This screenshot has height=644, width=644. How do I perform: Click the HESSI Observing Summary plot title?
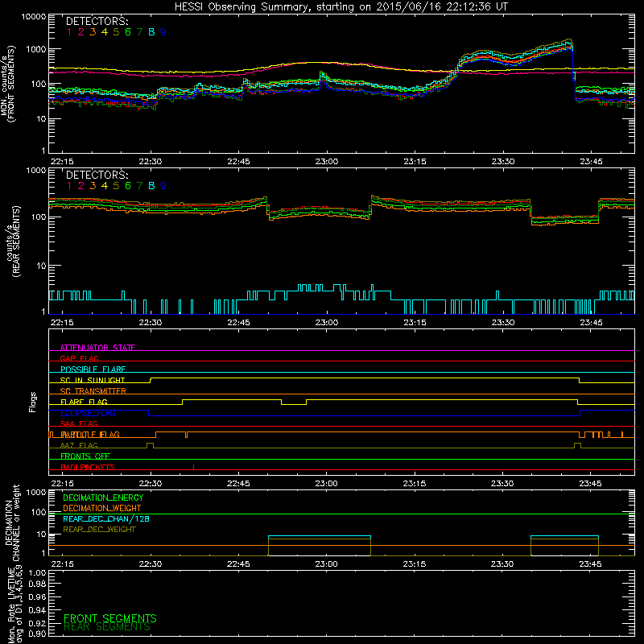coord(341,6)
